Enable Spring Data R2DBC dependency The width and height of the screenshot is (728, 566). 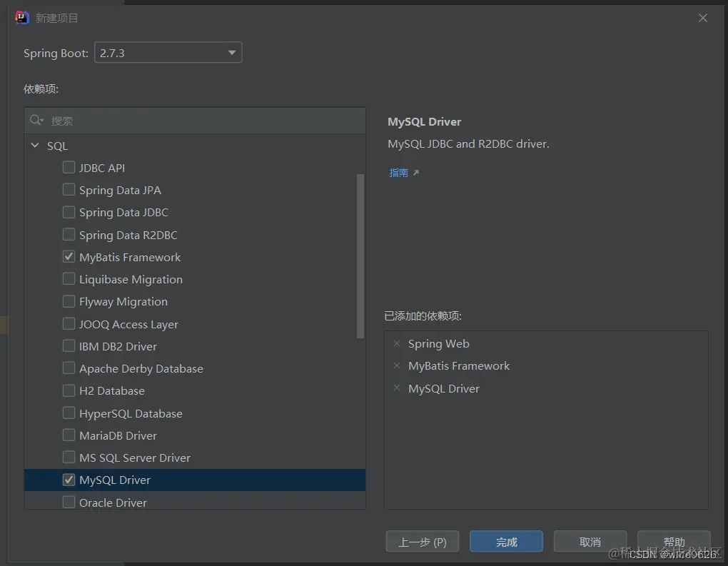(x=69, y=235)
